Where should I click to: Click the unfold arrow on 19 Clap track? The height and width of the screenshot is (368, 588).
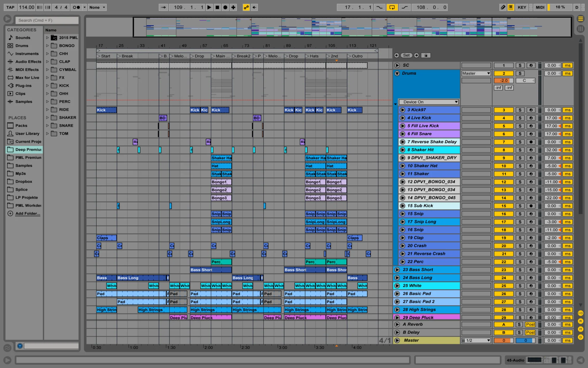[x=402, y=238]
